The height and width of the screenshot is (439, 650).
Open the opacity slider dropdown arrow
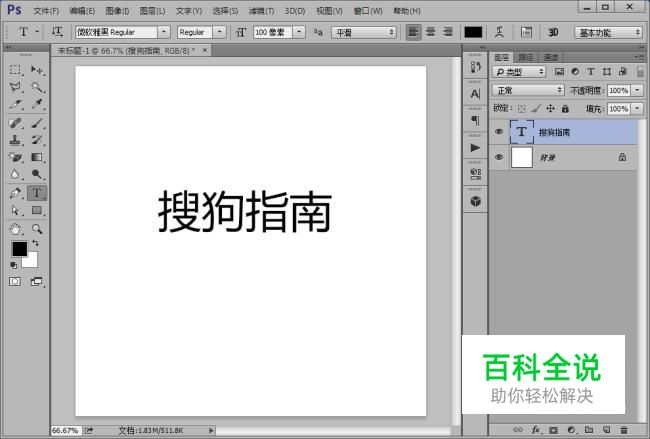coord(638,90)
